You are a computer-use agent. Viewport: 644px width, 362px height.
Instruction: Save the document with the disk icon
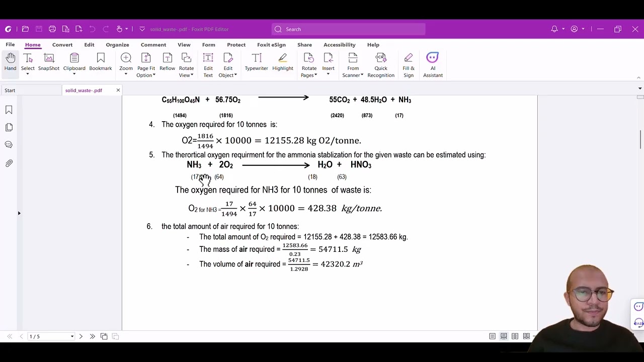click(39, 29)
